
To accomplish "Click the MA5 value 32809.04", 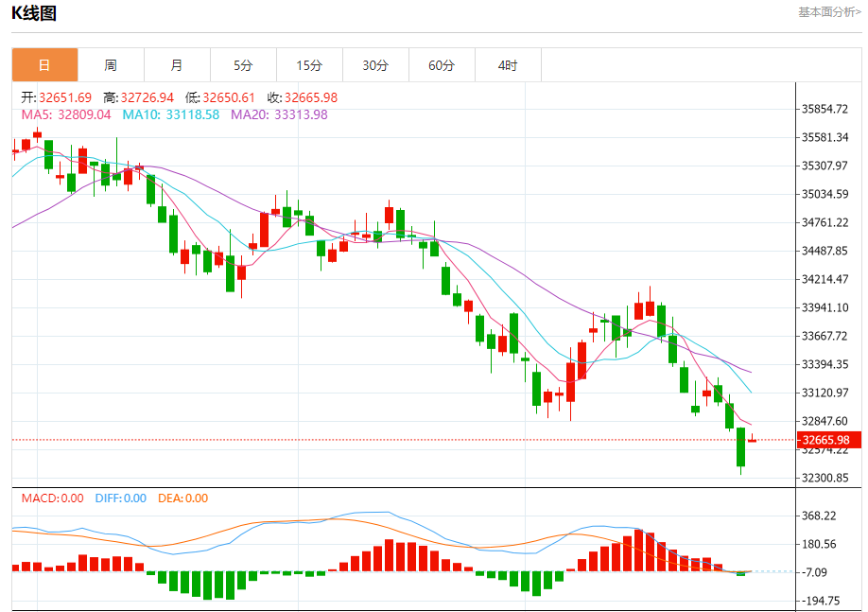I will [x=84, y=114].
